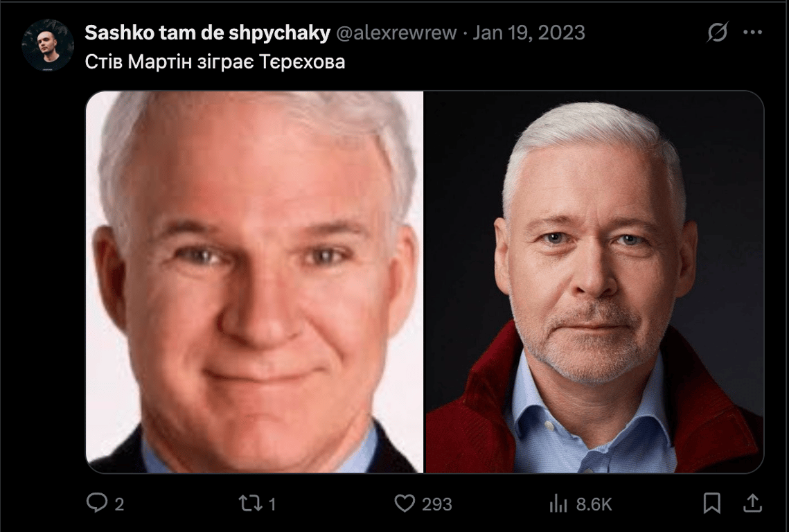
Task: Open the right photo with red jacket
Action: coord(595,282)
